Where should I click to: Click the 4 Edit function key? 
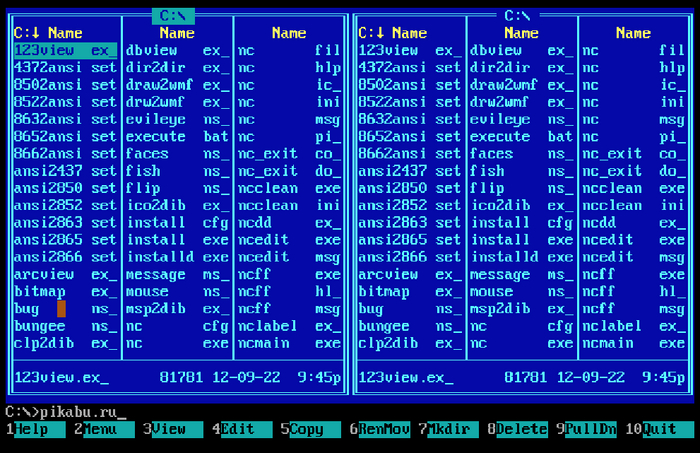(x=242, y=429)
